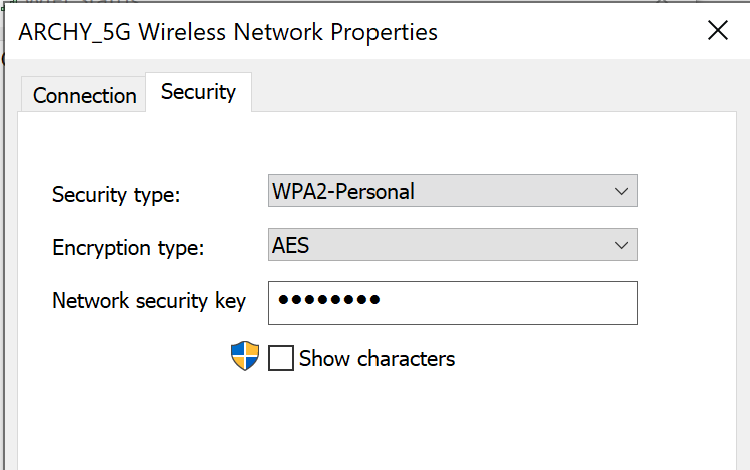Screen dimensions: 750x470
Task: Expand the chevron arrow next to AES
Action: pos(621,245)
